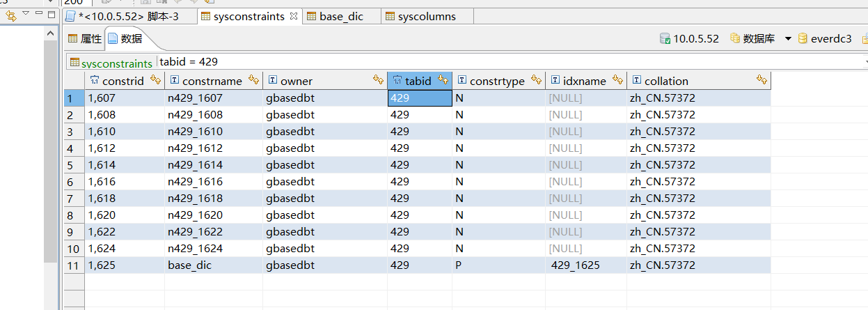Click the link-with-editor icon in left panel
Screen dimensions: 868x310
[11, 15]
